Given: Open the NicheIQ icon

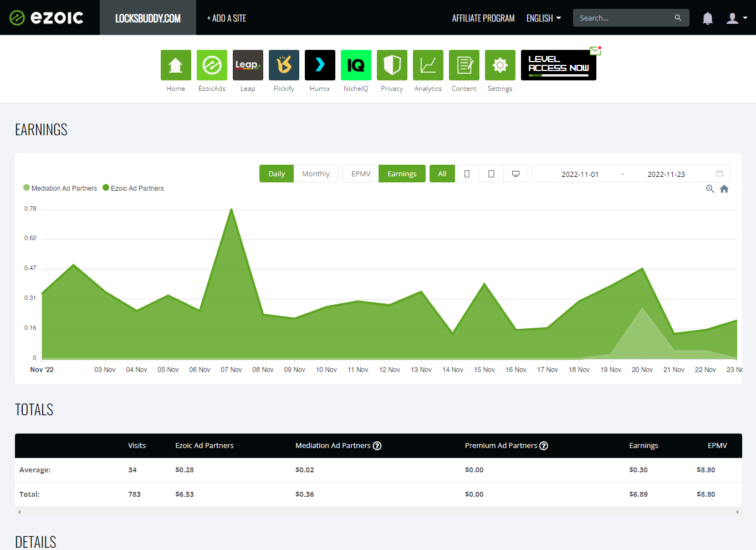Looking at the screenshot, I should [x=356, y=65].
